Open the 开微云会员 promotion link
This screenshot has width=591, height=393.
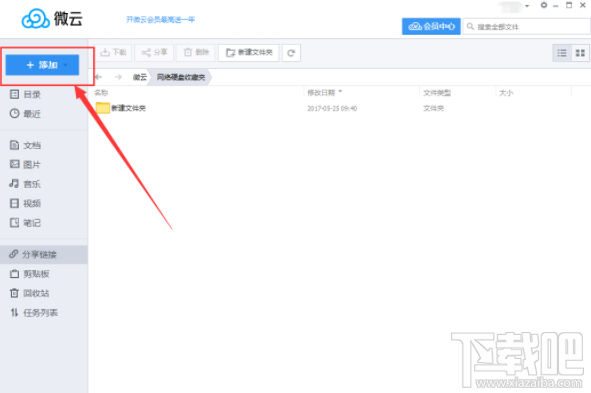161,20
